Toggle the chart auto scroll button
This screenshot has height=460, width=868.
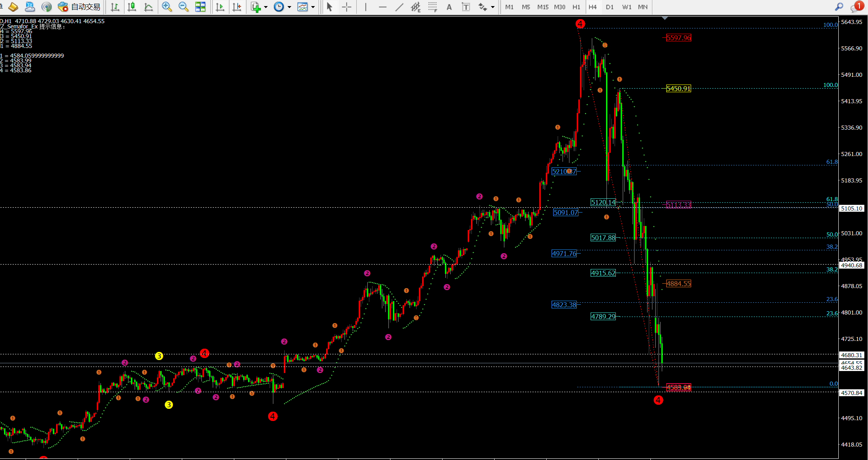(220, 7)
